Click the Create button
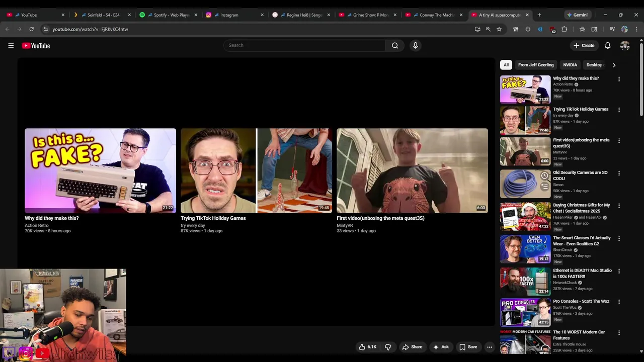The image size is (644, 362). pos(584,45)
